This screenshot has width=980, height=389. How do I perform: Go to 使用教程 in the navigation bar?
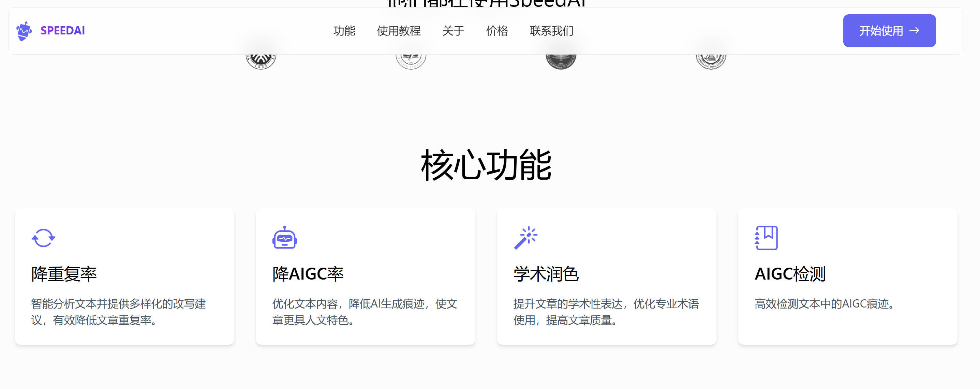click(399, 31)
